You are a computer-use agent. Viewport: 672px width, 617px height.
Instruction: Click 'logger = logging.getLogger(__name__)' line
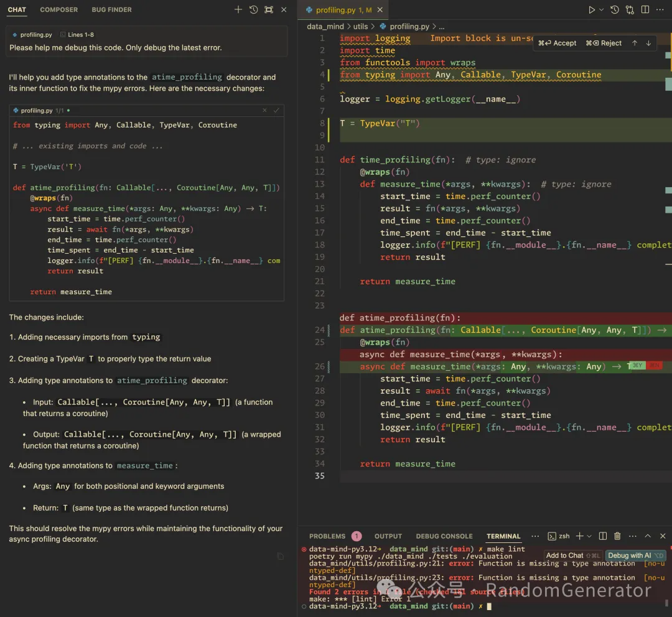click(x=430, y=99)
